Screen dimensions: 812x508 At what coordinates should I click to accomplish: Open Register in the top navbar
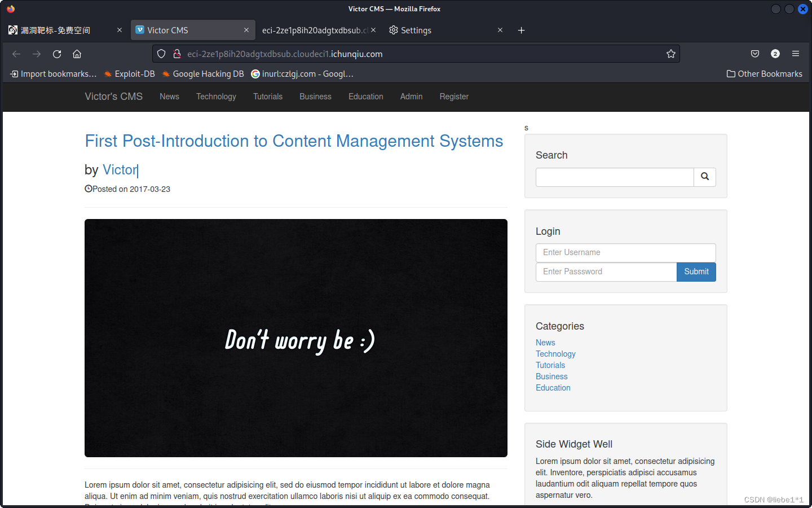pos(454,97)
